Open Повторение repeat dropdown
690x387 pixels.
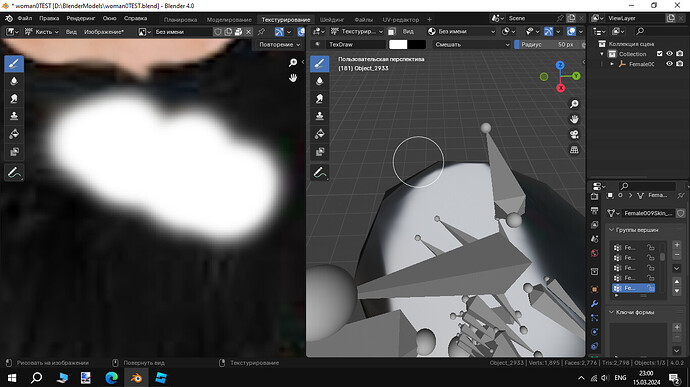(x=279, y=44)
